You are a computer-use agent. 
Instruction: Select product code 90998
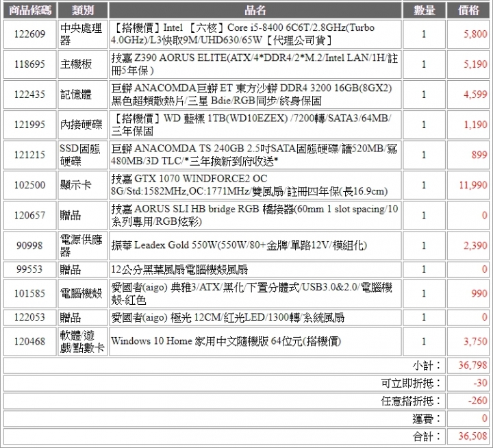tap(30, 245)
